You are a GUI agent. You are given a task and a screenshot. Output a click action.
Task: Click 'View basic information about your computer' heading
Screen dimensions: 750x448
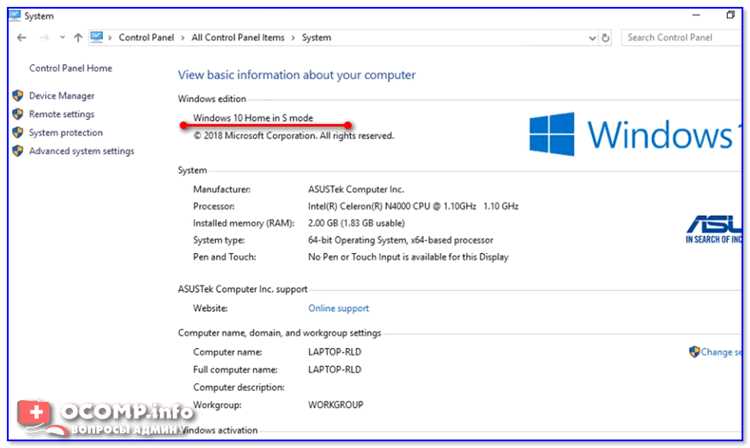tap(297, 75)
